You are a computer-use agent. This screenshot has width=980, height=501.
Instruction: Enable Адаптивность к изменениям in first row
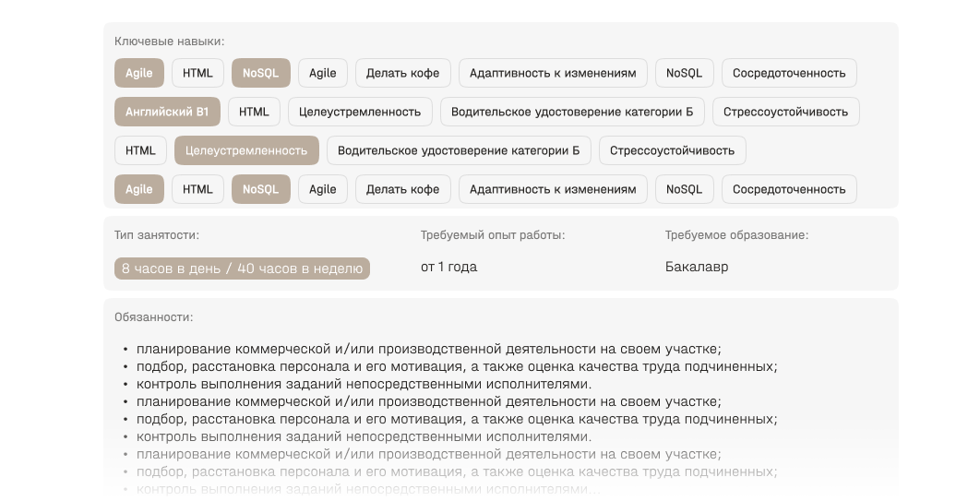click(x=553, y=73)
